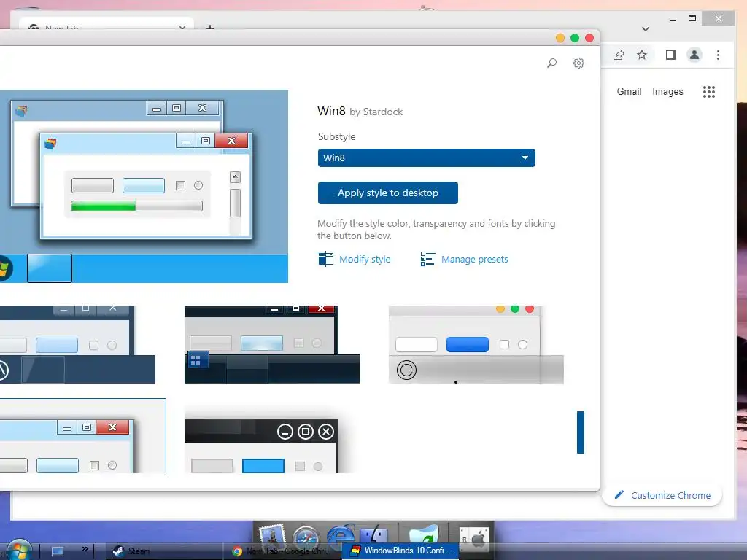Open Google apps grid
This screenshot has width=747, height=560.
[x=709, y=91]
